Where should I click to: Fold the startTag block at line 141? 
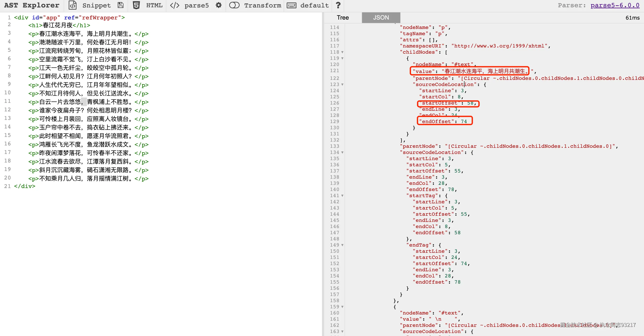pos(342,196)
